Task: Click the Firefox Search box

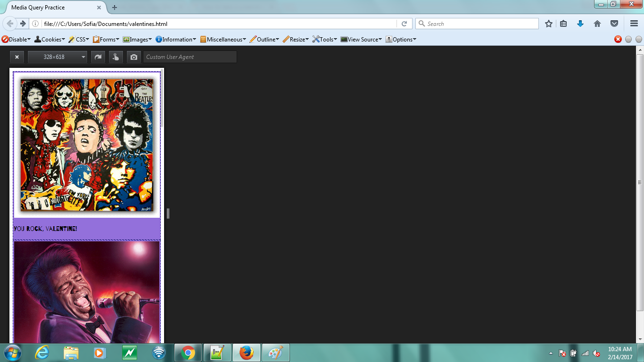Action: point(477,24)
